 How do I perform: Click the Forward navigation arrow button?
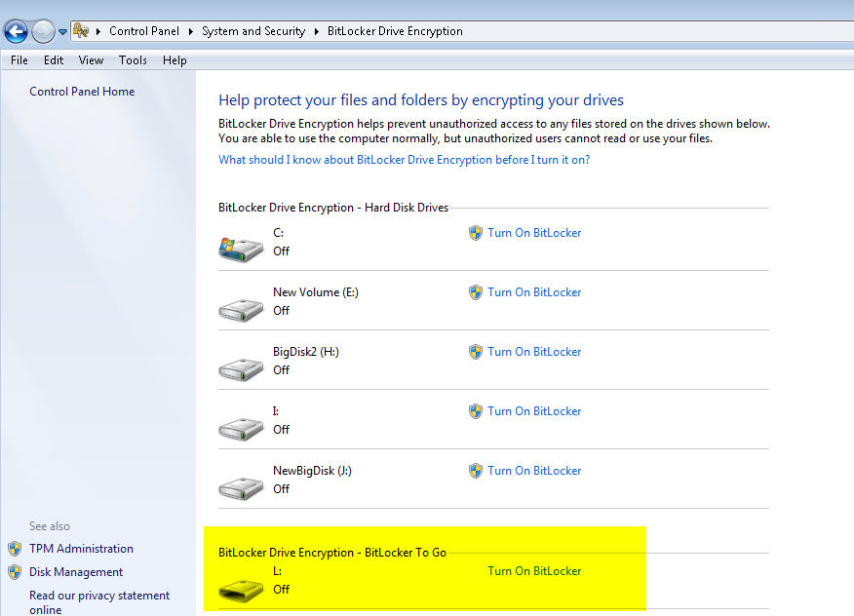[x=43, y=31]
